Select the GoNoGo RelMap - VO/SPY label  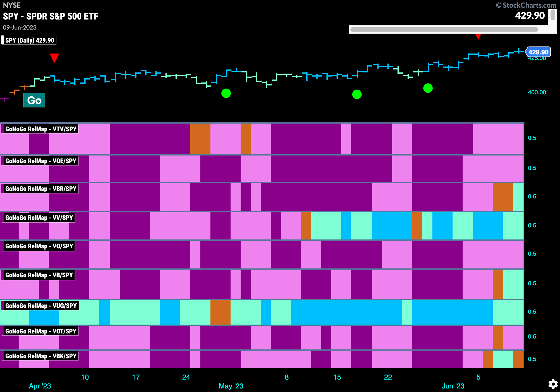(38, 246)
